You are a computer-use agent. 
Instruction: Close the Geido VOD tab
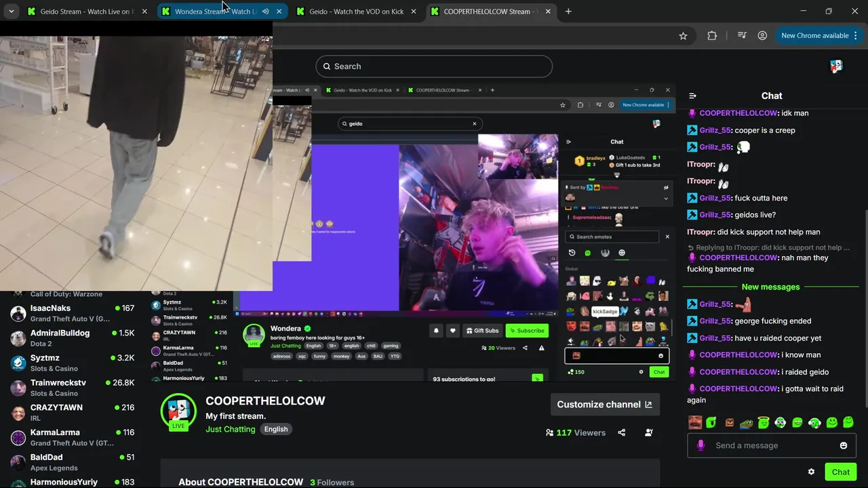[414, 12]
